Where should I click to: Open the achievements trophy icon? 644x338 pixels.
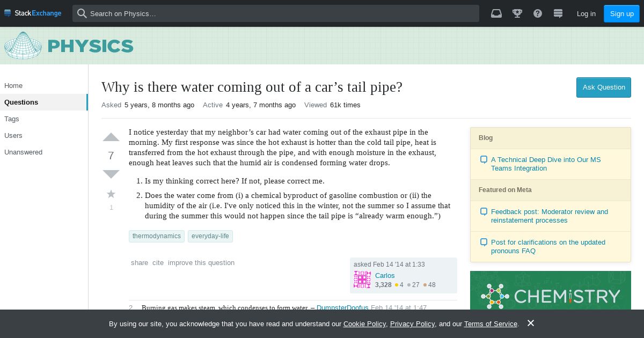click(x=517, y=13)
